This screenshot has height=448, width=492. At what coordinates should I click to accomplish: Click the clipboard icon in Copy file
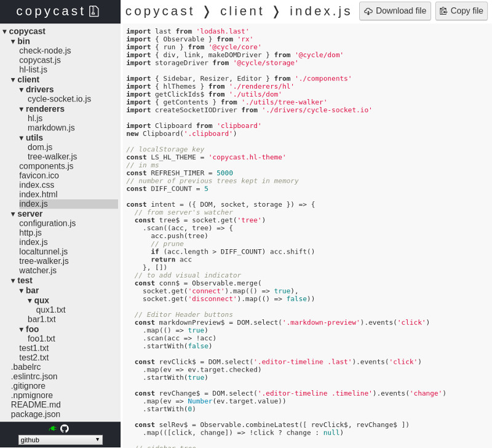click(443, 11)
